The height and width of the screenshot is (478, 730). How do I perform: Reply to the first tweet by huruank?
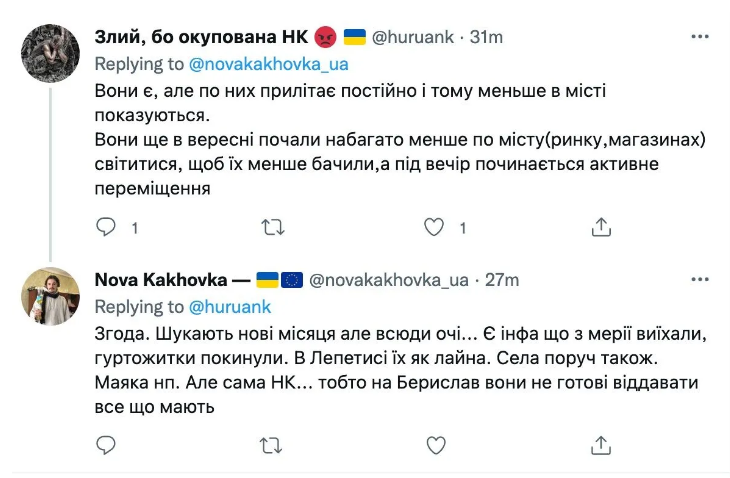106,228
